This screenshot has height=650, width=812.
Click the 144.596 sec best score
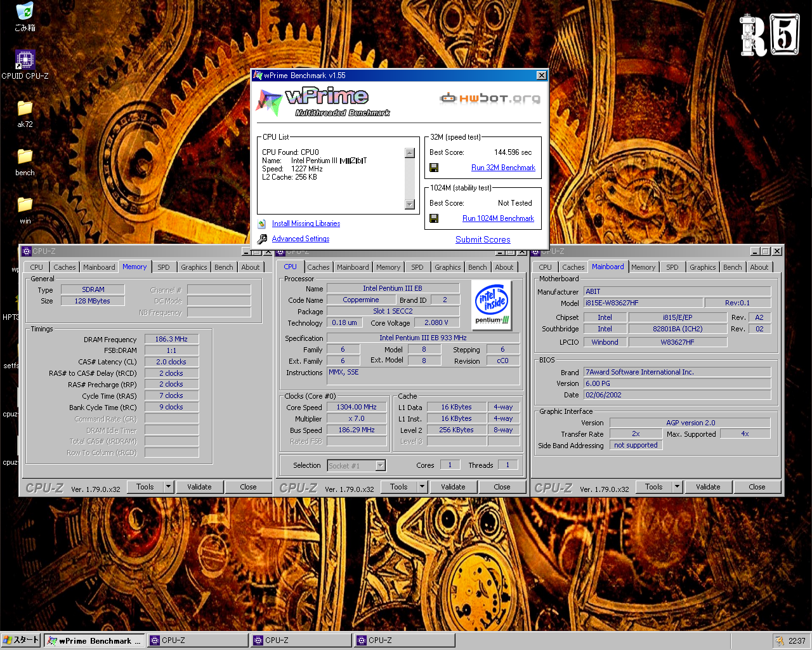[513, 152]
